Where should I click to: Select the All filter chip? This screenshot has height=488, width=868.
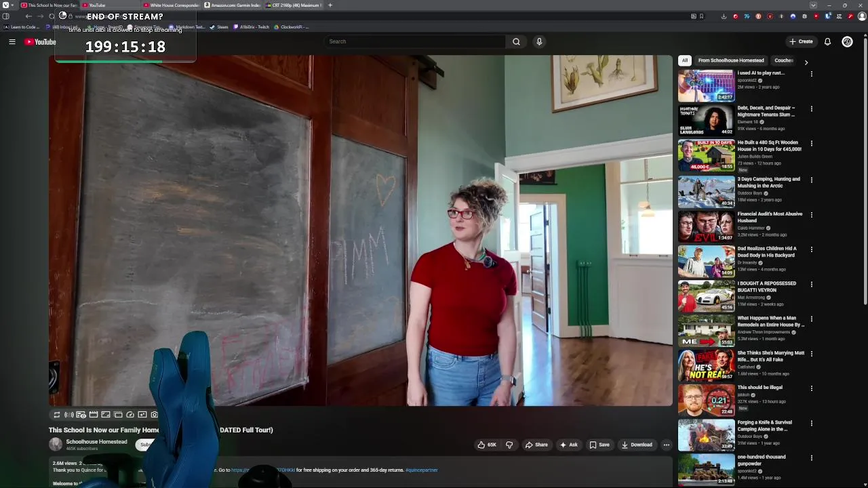coord(685,60)
